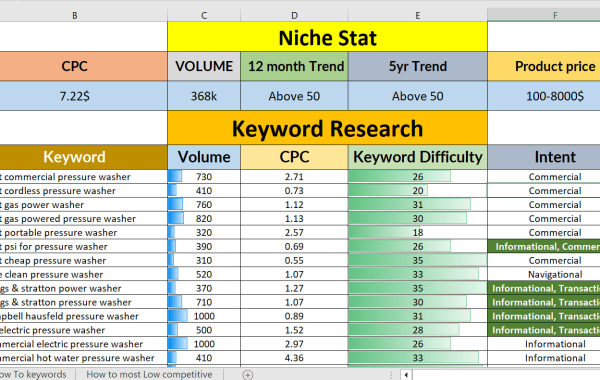Screen dimensions: 600x380
Task: Click the 'Product price' header cell
Action: (x=544, y=66)
